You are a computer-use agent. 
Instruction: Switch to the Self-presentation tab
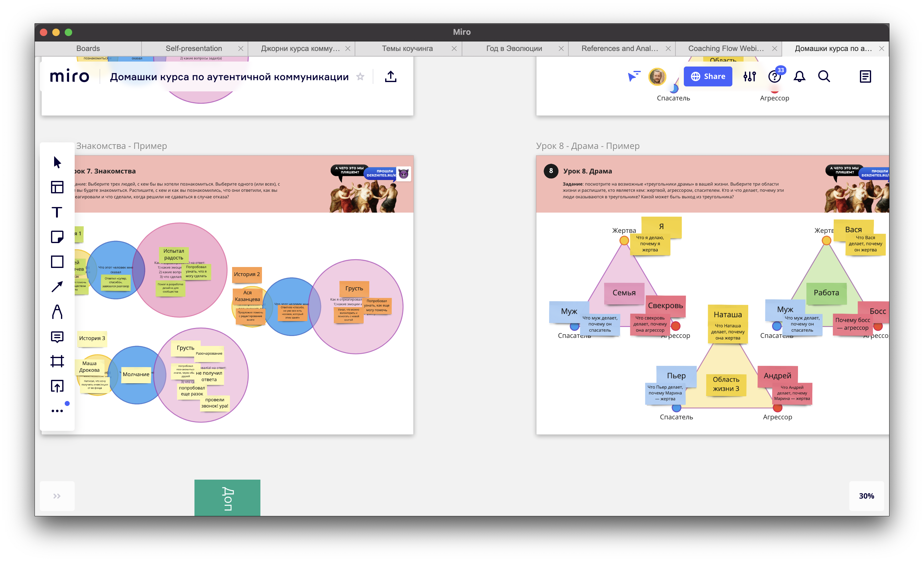coord(194,48)
